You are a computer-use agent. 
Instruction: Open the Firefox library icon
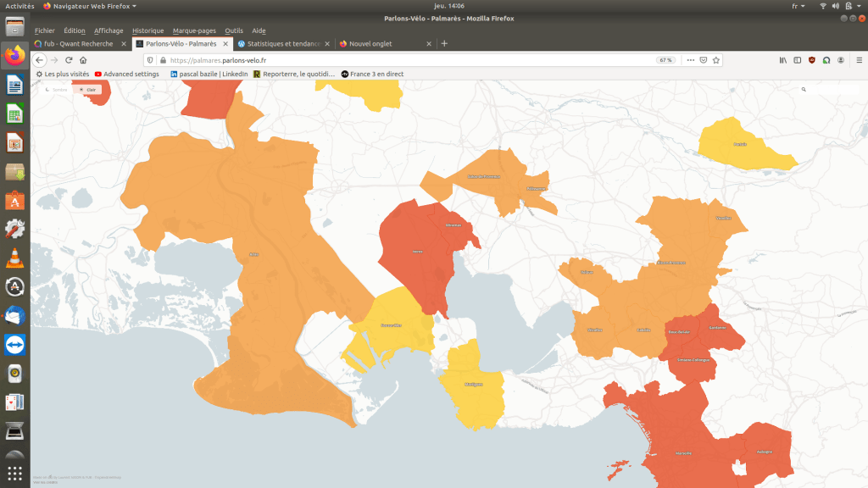[x=784, y=60]
